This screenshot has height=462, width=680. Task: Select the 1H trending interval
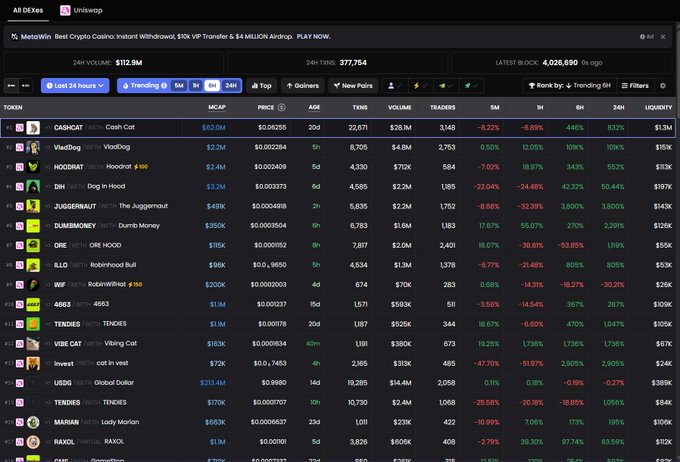pos(196,85)
